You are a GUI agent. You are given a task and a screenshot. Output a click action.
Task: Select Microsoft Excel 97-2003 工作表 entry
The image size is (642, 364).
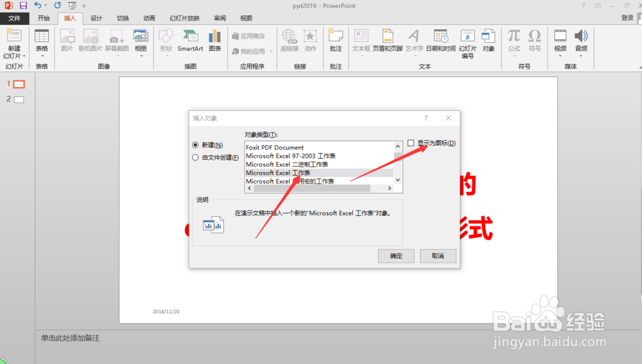pyautogui.click(x=319, y=156)
